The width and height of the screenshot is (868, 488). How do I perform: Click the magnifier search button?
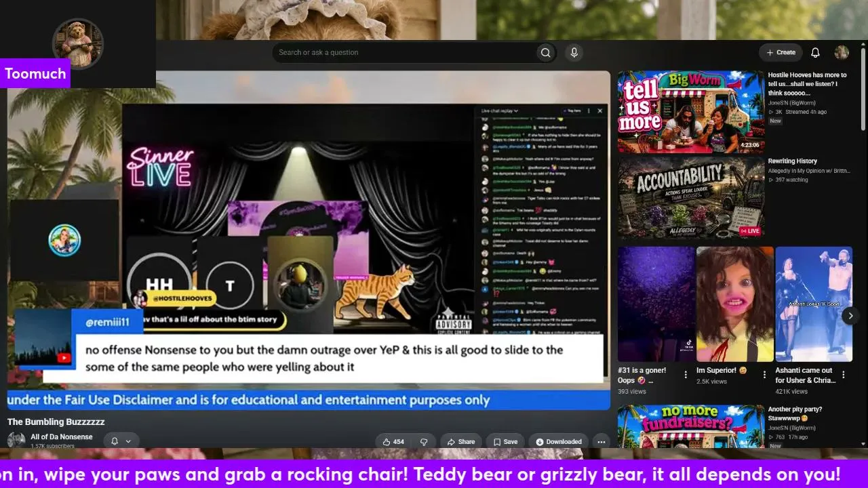pyautogui.click(x=545, y=53)
